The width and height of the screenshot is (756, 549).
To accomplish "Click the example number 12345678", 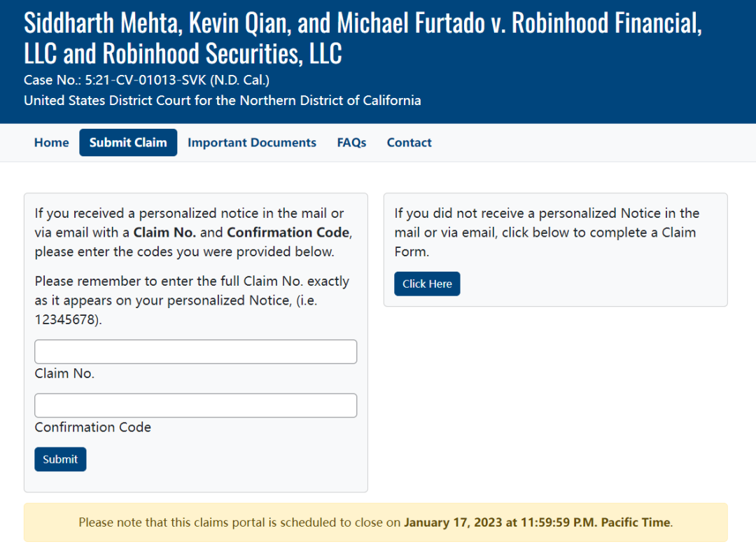I will point(65,319).
